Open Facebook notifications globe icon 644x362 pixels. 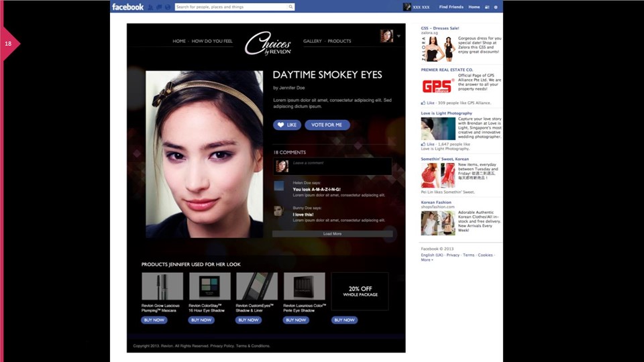[168, 7]
